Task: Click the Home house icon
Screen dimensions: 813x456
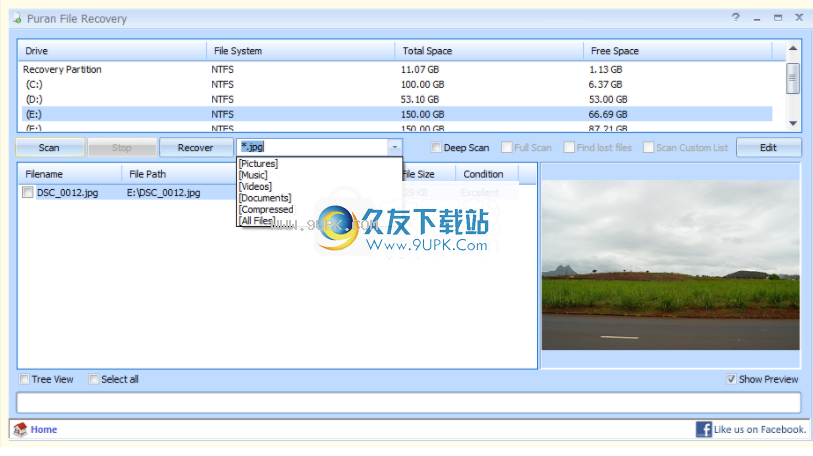Action: click(20, 429)
